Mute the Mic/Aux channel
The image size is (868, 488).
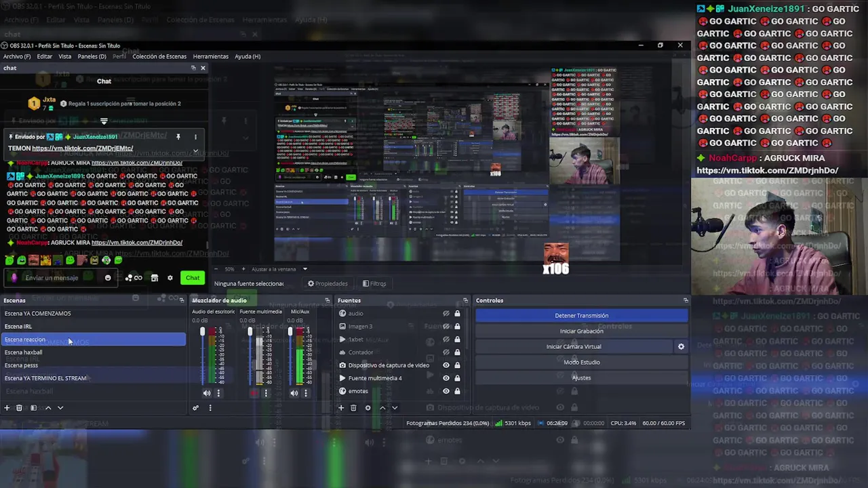[x=294, y=393]
